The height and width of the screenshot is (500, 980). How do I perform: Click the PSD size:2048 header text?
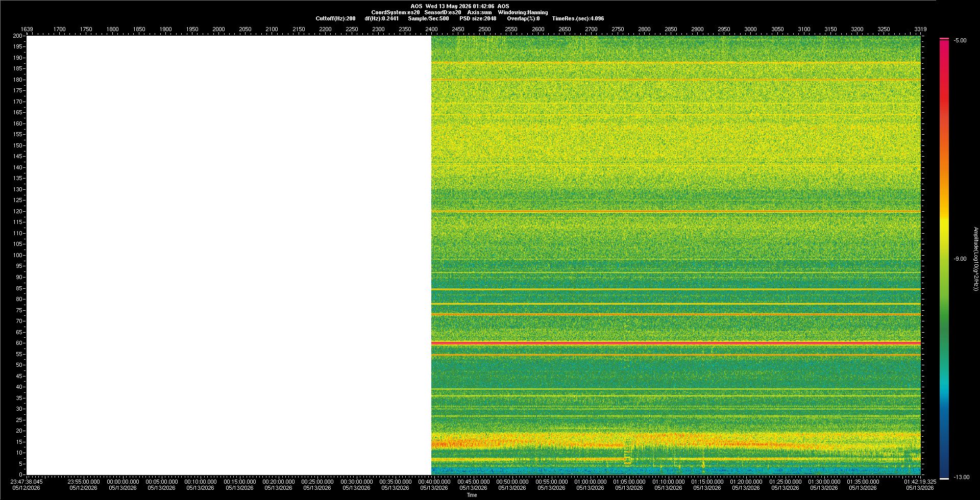pyautogui.click(x=478, y=18)
